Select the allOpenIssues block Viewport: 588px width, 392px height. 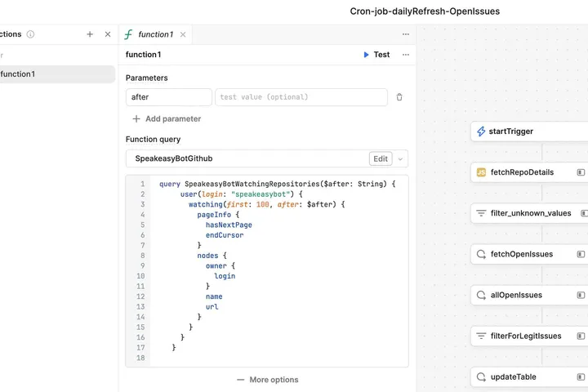[529, 295]
